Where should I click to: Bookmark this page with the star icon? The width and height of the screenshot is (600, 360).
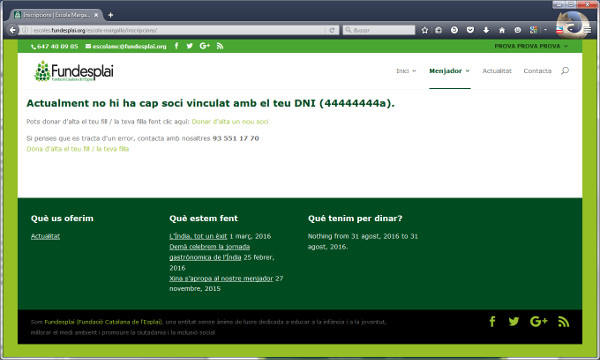pos(424,30)
